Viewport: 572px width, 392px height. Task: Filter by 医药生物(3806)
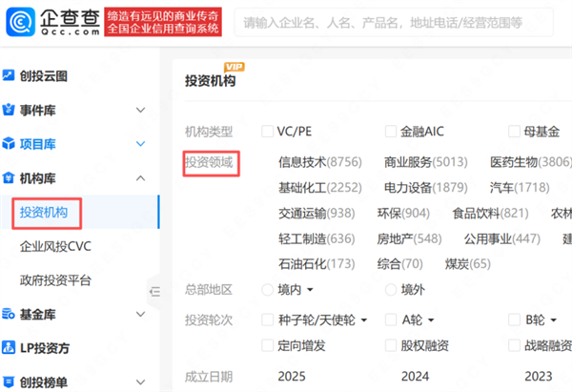(531, 162)
